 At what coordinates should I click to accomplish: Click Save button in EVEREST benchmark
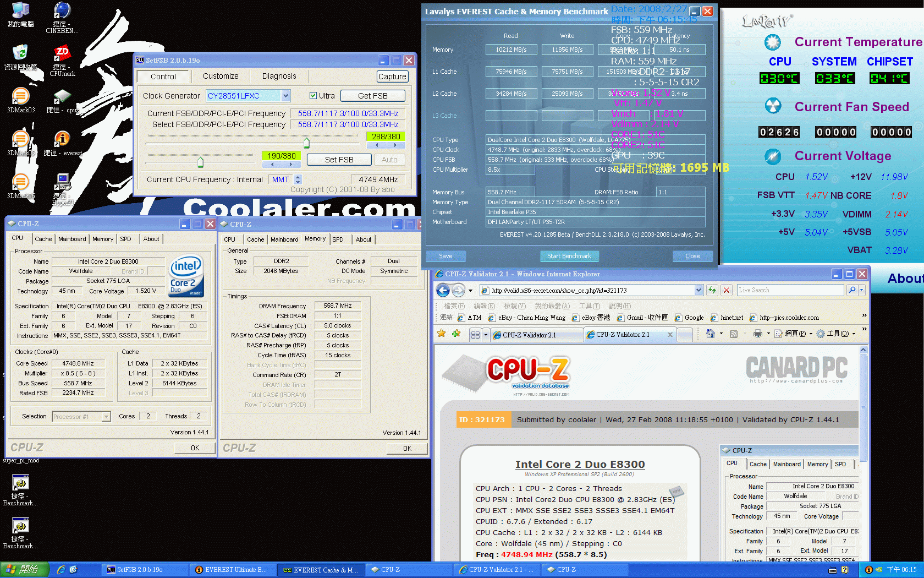pos(446,256)
